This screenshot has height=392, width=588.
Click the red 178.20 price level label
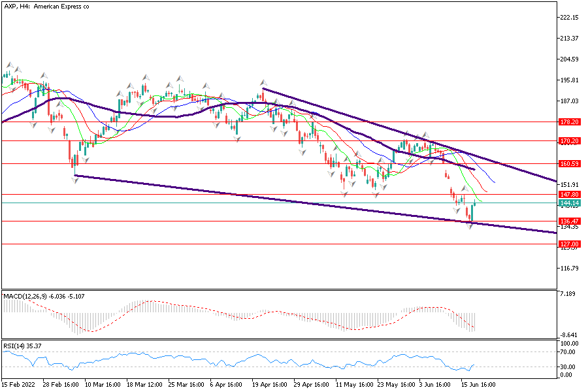(x=569, y=122)
